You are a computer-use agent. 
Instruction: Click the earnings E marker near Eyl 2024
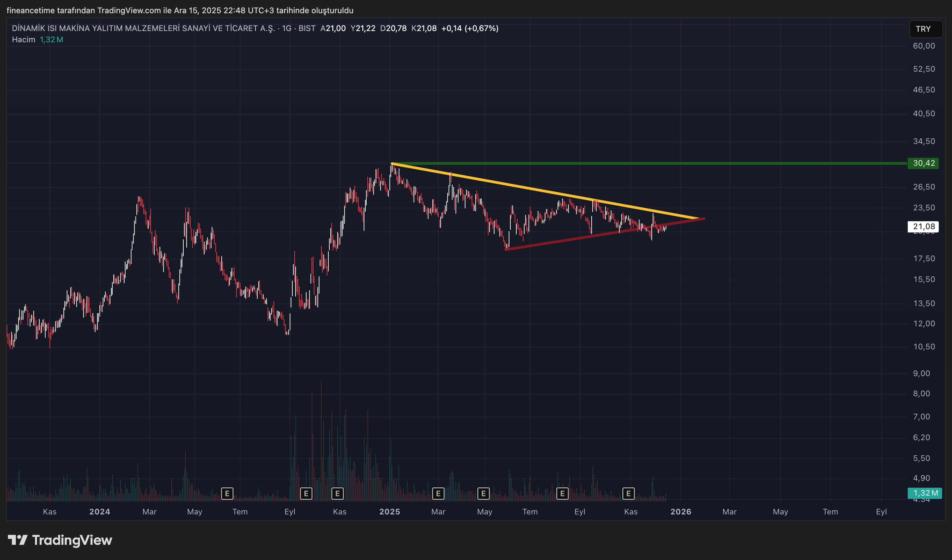pos(306,493)
